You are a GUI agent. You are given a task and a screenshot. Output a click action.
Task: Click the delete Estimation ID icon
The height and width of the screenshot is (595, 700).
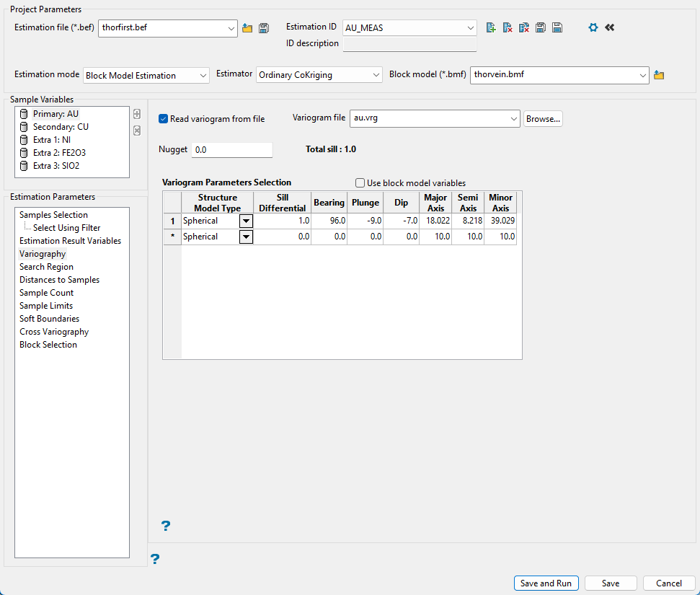[x=508, y=28]
